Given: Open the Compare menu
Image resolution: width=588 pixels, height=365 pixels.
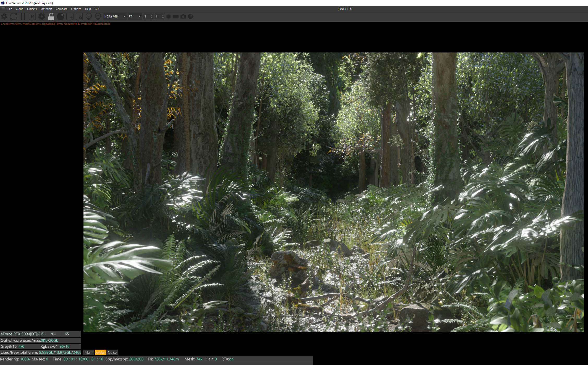Looking at the screenshot, I should [62, 9].
